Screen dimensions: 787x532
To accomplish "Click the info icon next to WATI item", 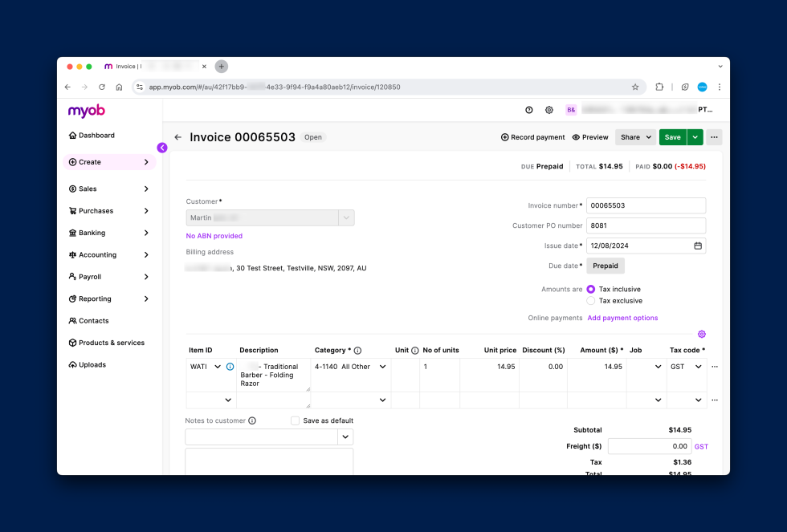I will point(230,367).
